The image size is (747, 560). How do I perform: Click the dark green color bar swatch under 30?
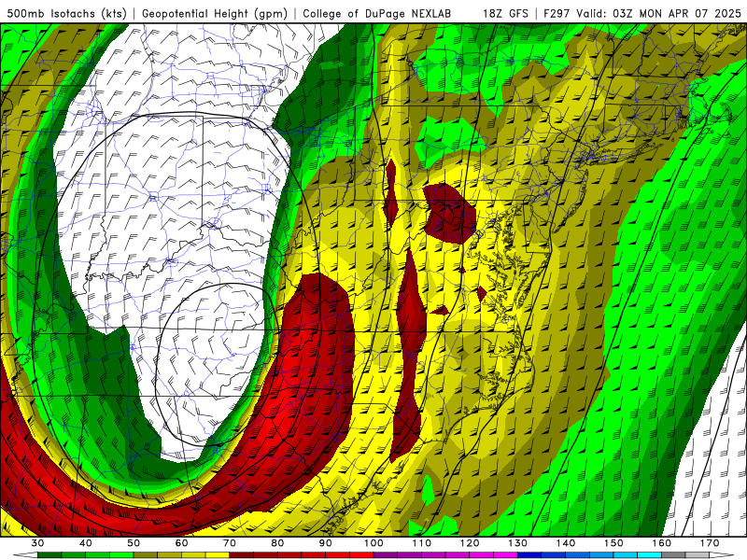(x=49, y=555)
